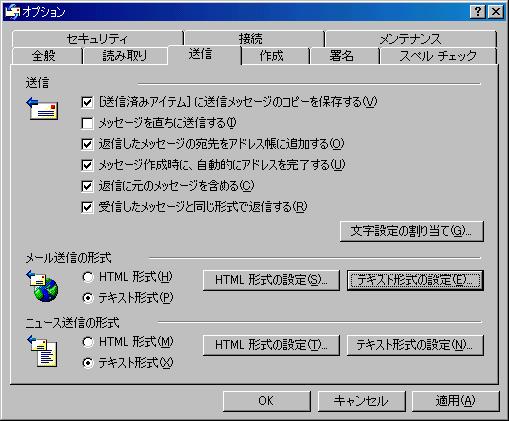Click the send envelope icon in 送信 section
This screenshot has height=421, width=509.
pos(42,109)
